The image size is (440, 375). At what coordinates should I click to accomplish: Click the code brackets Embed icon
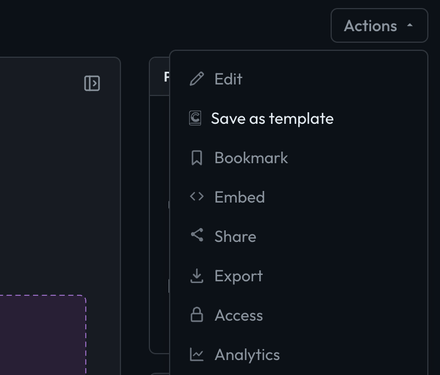197,197
